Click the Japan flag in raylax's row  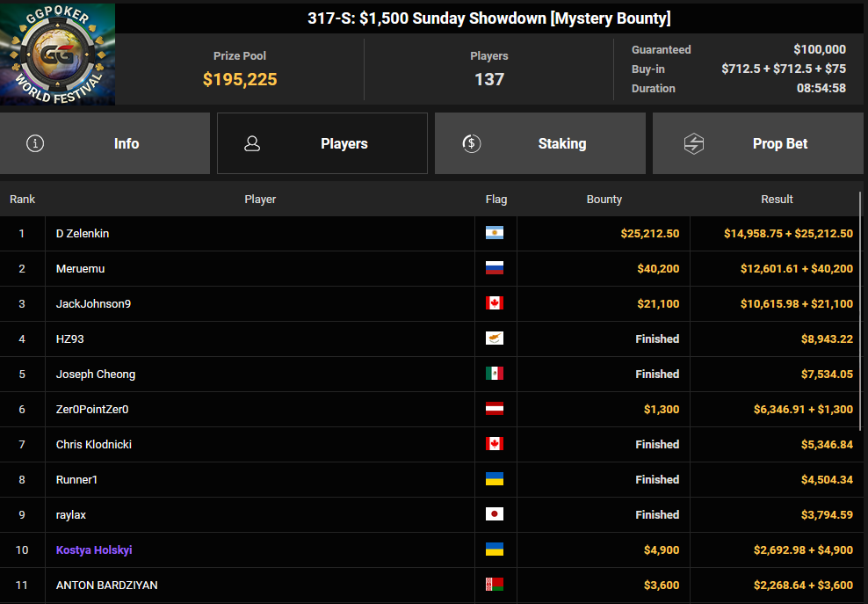click(x=495, y=515)
